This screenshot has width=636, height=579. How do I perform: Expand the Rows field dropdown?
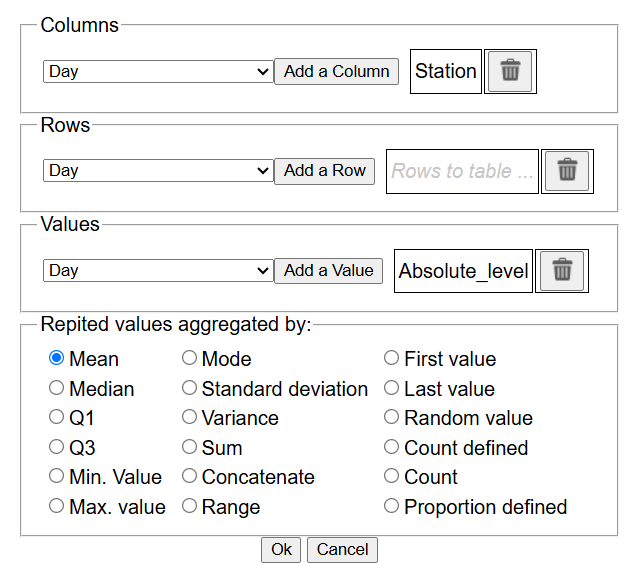(158, 171)
